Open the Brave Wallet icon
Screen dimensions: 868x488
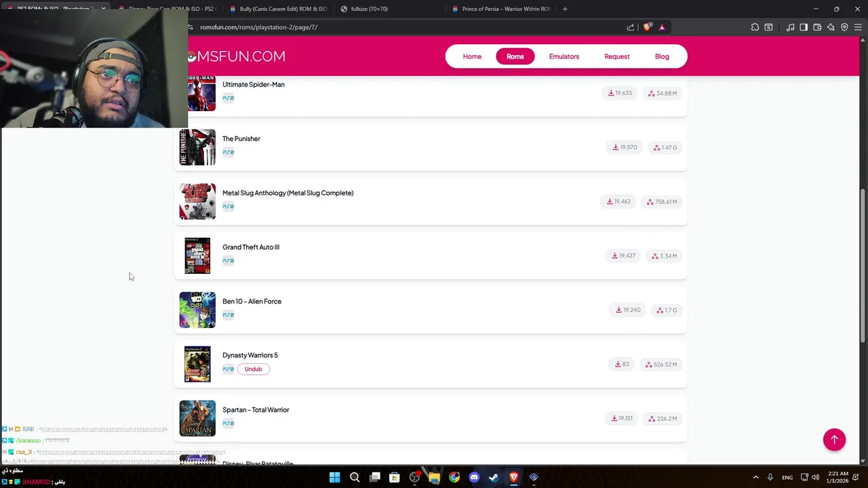817,27
